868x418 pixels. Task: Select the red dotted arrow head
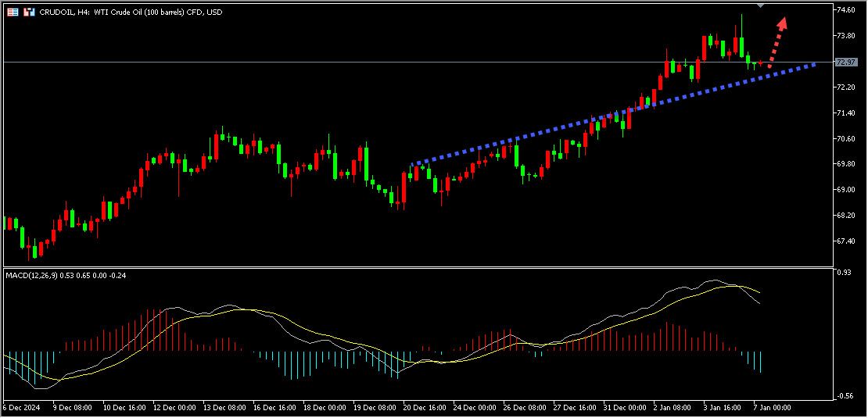pyautogui.click(x=782, y=21)
